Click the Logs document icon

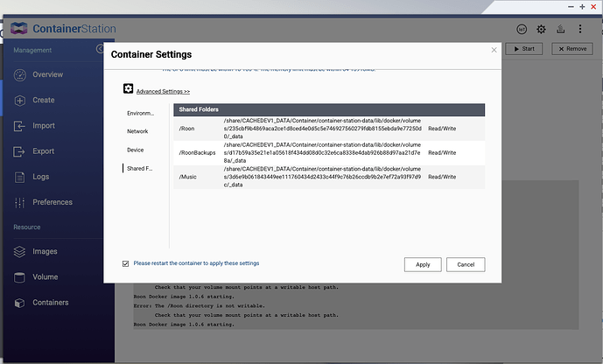(19, 178)
